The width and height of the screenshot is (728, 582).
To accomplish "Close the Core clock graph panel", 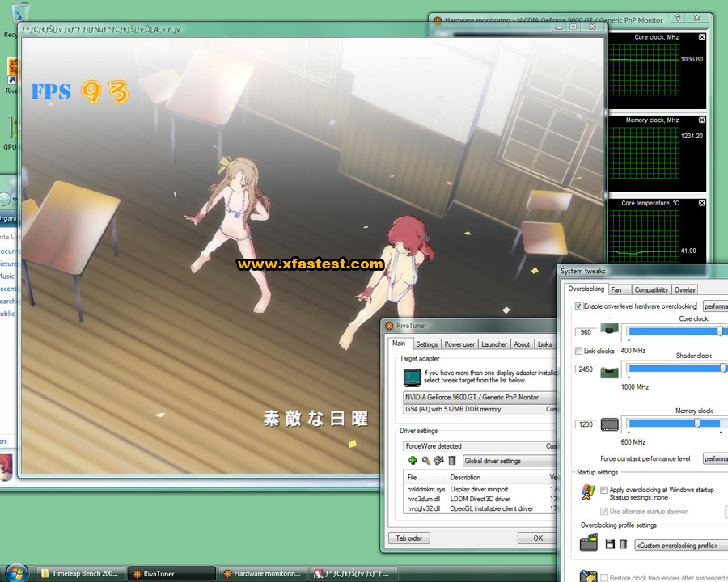I will [701, 37].
